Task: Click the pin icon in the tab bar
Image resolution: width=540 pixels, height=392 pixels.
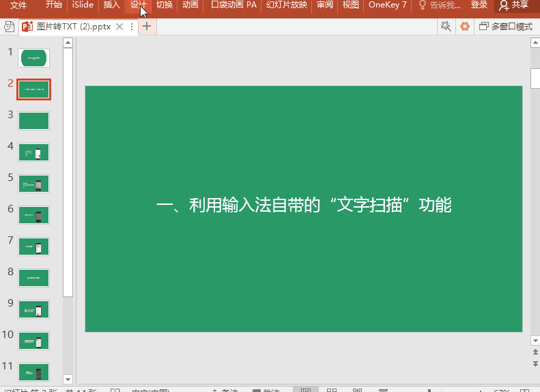Action: click(x=446, y=27)
